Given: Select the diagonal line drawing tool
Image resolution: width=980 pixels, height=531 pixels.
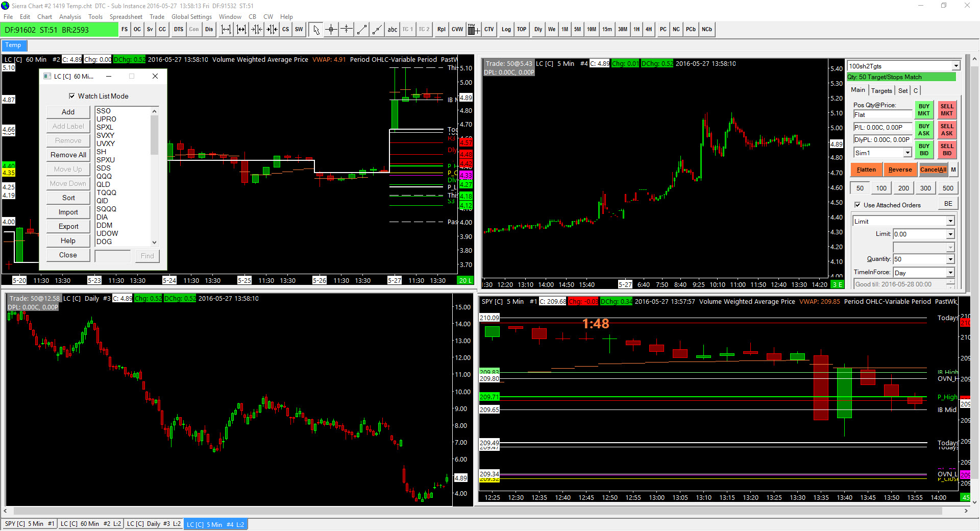Looking at the screenshot, I should 362,30.
